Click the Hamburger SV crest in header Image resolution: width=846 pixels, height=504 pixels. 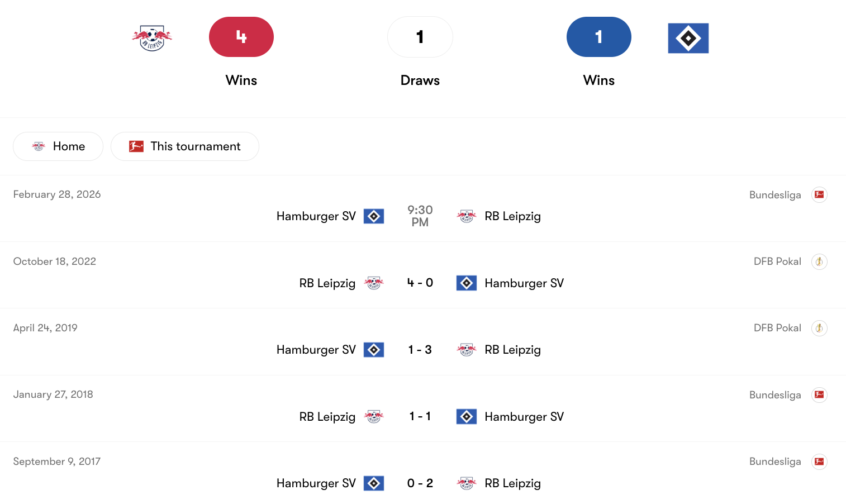[x=688, y=38]
